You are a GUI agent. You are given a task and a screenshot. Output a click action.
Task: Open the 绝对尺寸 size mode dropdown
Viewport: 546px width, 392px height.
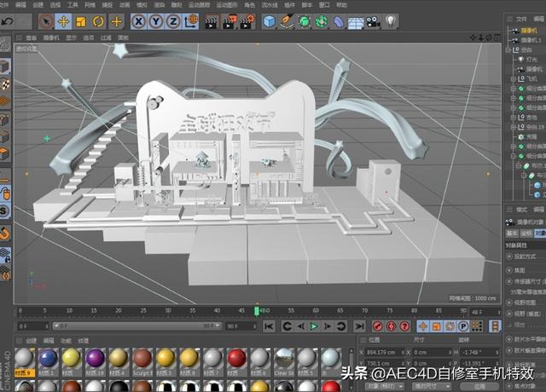[x=432, y=386]
